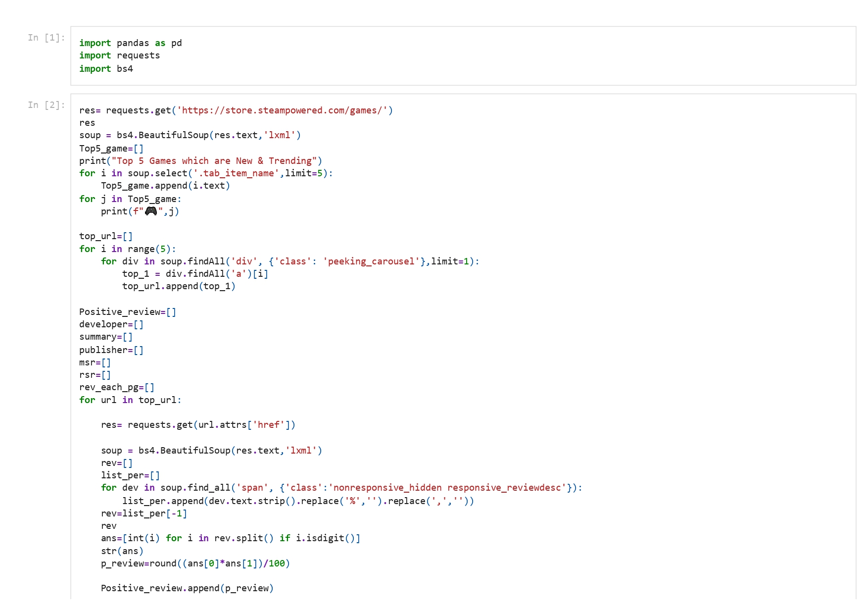Click the 'rev=[]' line

(117, 463)
